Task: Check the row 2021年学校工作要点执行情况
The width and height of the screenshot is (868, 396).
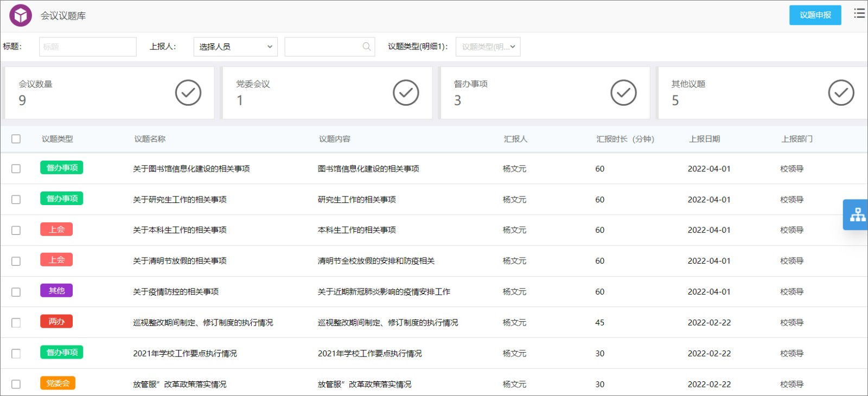Action: click(16, 354)
